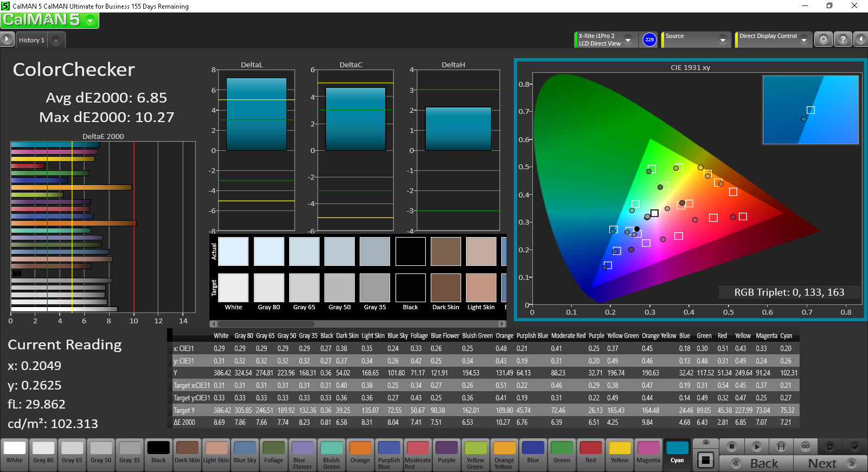868x472 pixels.
Task: Open the help question mark button
Action: point(843,40)
